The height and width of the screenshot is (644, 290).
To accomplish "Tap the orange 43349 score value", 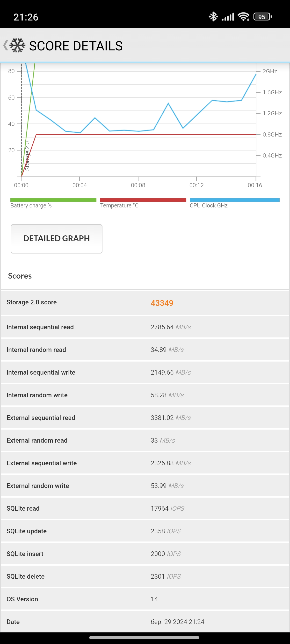I will (162, 303).
